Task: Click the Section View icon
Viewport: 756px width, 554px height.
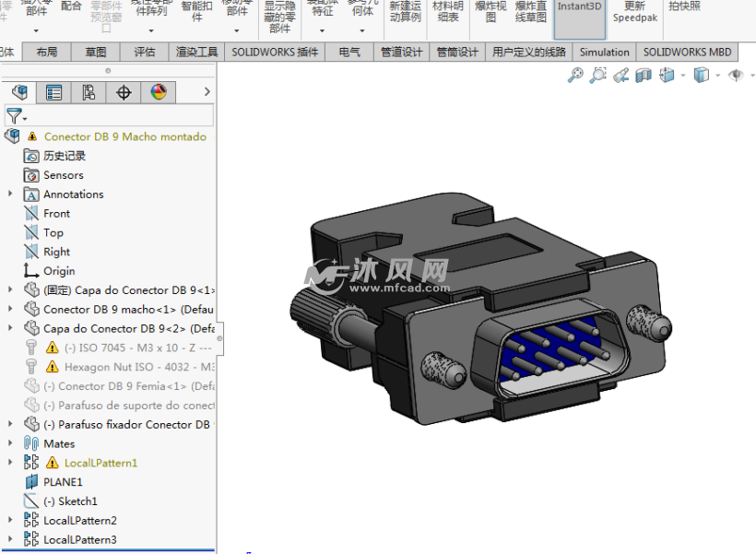Action: click(x=644, y=76)
